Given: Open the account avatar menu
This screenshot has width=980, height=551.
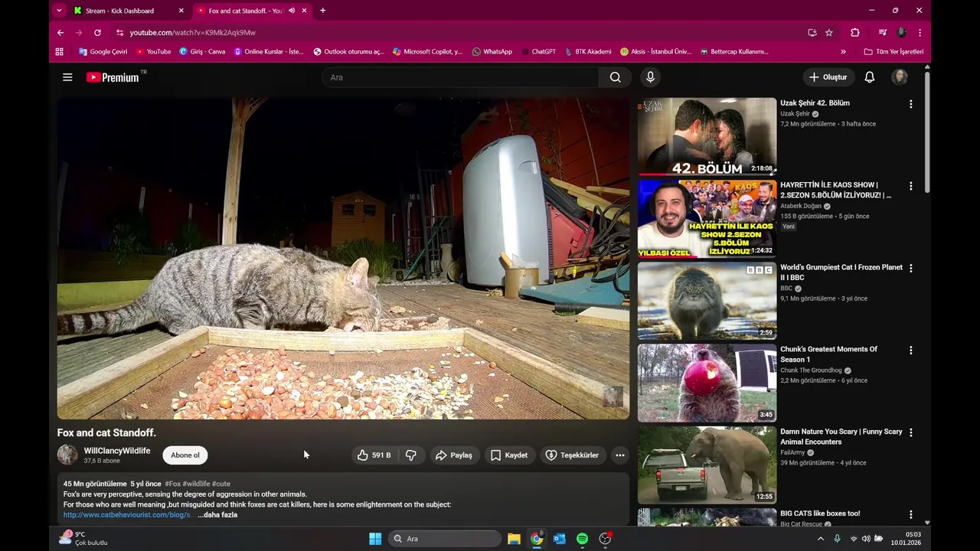Looking at the screenshot, I should [900, 77].
